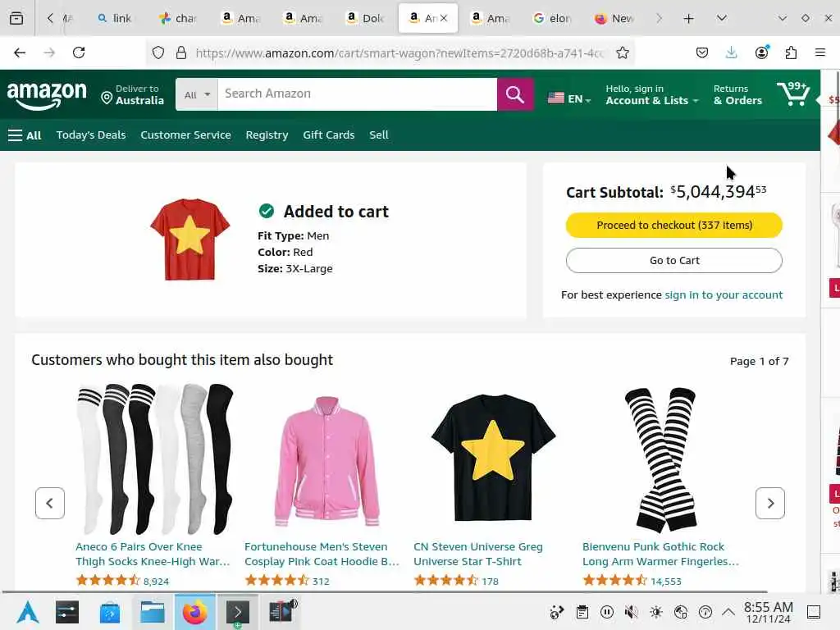Click the Firefox account avatar icon
This screenshot has height=630, width=840.
pos(761,52)
